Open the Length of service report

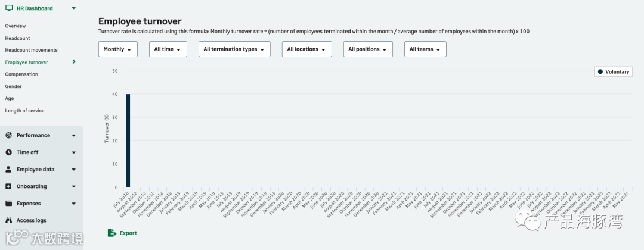point(24,111)
